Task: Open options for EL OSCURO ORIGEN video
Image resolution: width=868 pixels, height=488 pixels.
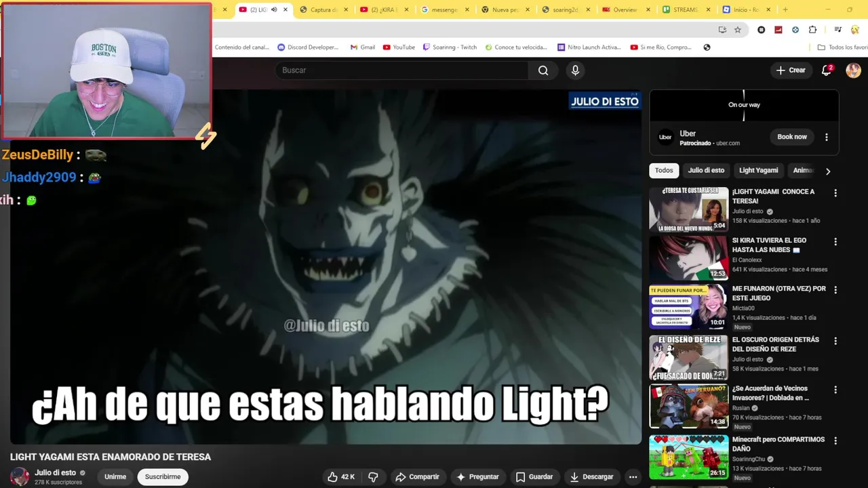Action: click(835, 341)
